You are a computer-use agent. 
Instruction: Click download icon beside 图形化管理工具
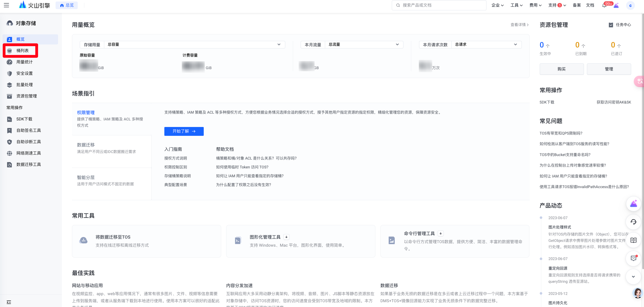286,237
